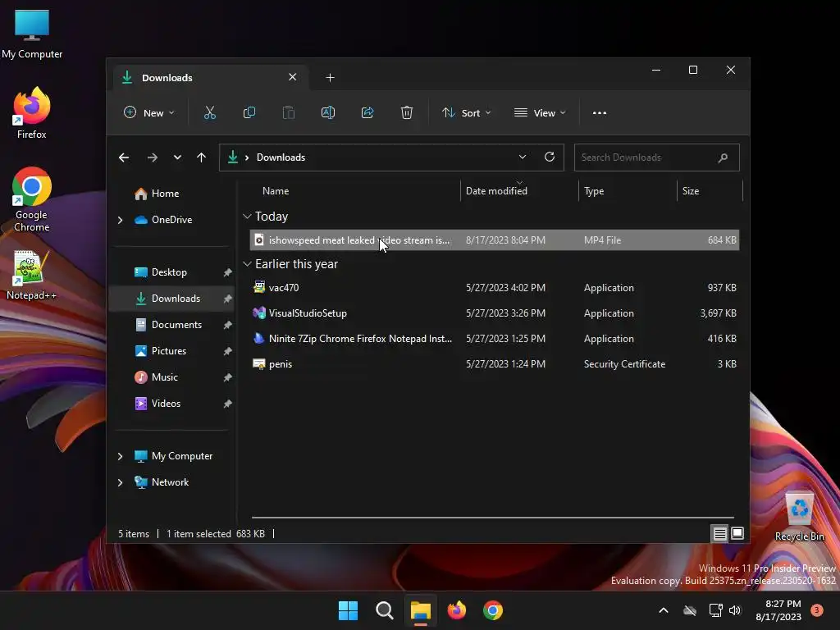
Task: Open Pictures in navigation pane
Action: [x=169, y=351]
